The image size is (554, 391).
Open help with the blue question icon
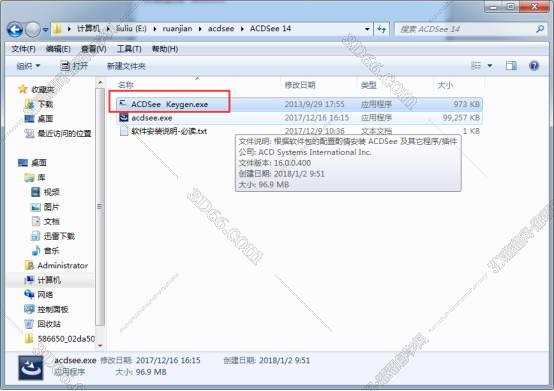534,66
